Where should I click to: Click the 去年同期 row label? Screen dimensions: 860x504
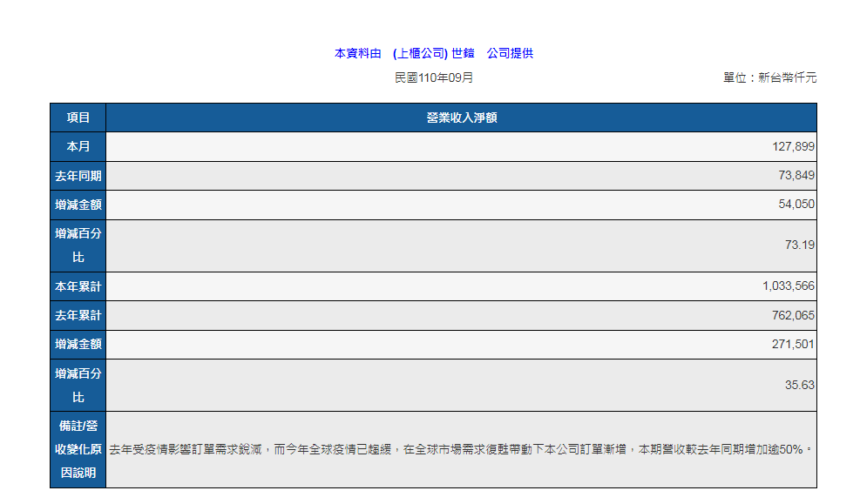pyautogui.click(x=78, y=176)
